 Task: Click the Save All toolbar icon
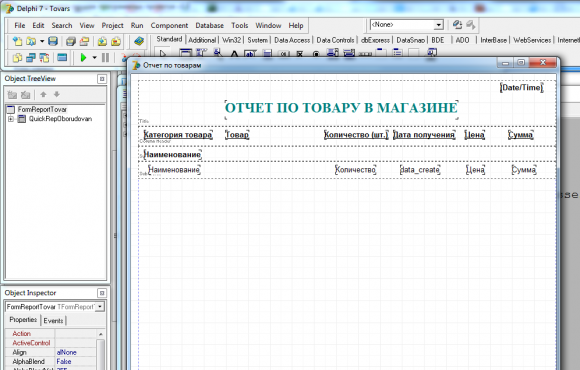point(71,41)
